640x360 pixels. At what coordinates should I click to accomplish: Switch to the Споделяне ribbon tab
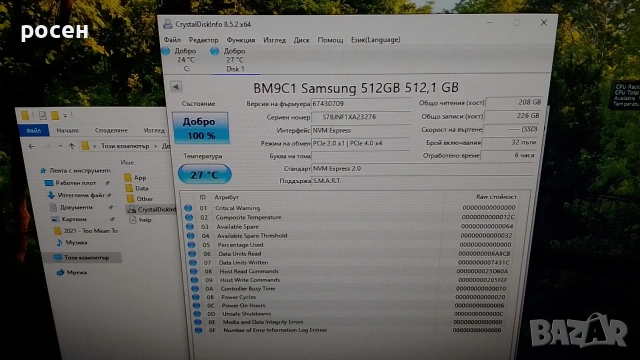(111, 130)
